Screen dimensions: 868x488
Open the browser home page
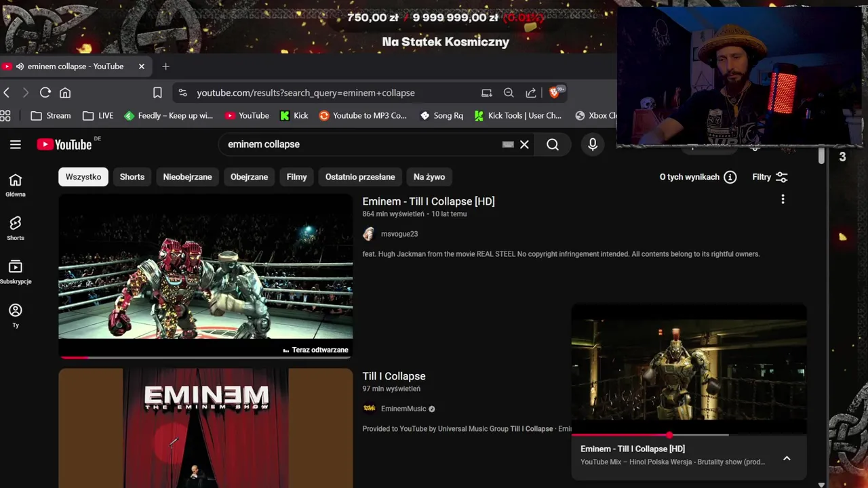click(x=65, y=93)
